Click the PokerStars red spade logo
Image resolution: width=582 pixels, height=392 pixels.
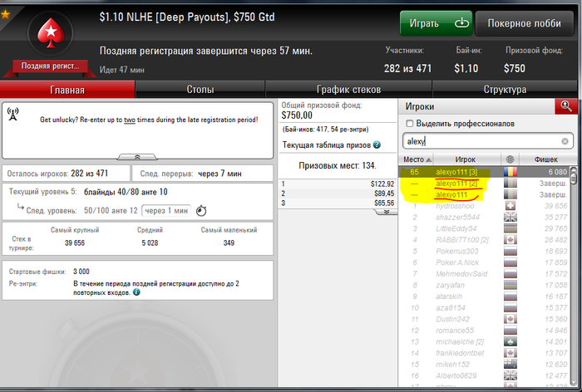(x=51, y=33)
